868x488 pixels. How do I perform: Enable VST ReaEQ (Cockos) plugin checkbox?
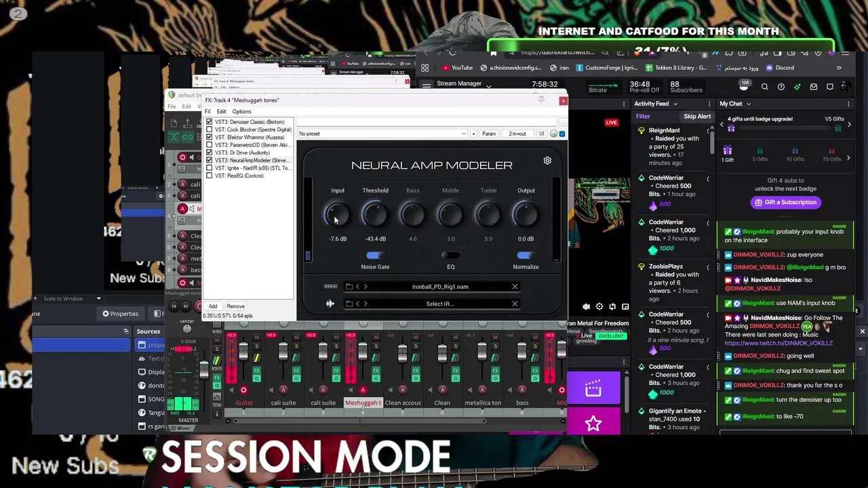(x=209, y=176)
